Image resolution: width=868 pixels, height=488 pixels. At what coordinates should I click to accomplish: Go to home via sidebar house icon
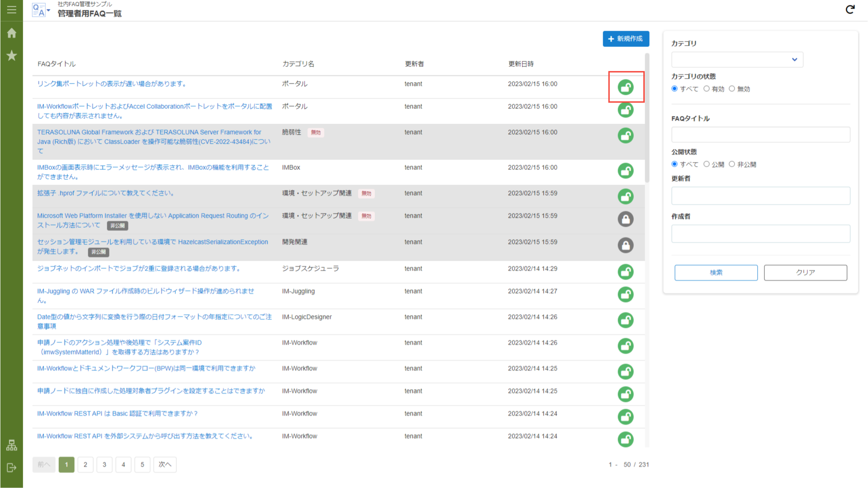(x=12, y=33)
